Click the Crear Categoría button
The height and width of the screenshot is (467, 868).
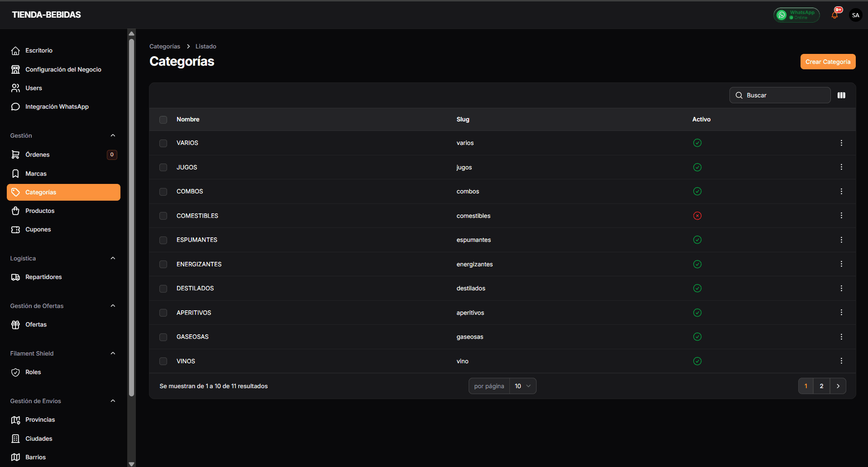point(828,62)
